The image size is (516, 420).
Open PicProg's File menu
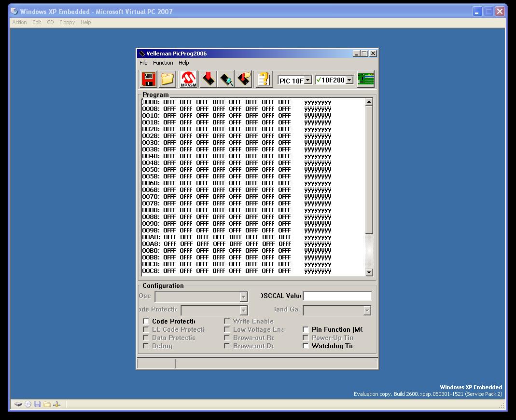click(143, 63)
